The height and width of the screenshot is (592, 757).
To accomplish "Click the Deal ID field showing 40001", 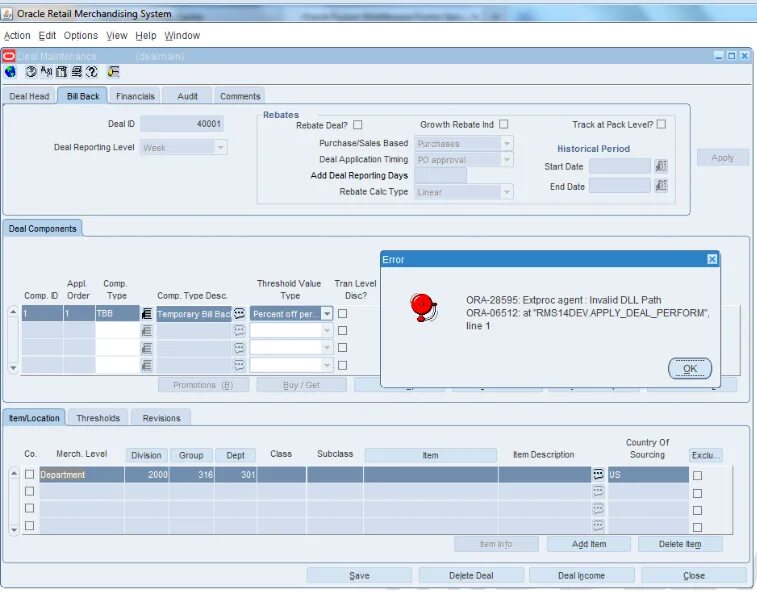I will [x=182, y=124].
